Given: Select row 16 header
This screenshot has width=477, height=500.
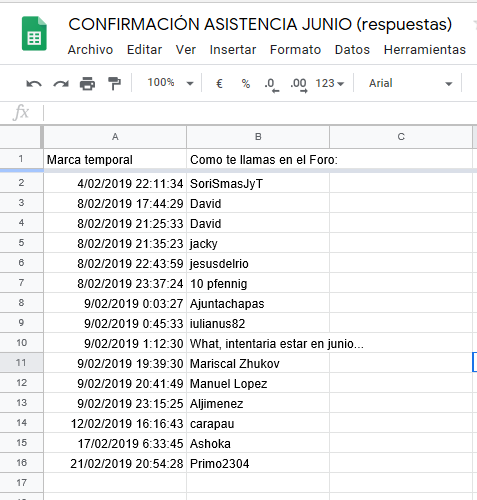Looking at the screenshot, I should coord(21,462).
